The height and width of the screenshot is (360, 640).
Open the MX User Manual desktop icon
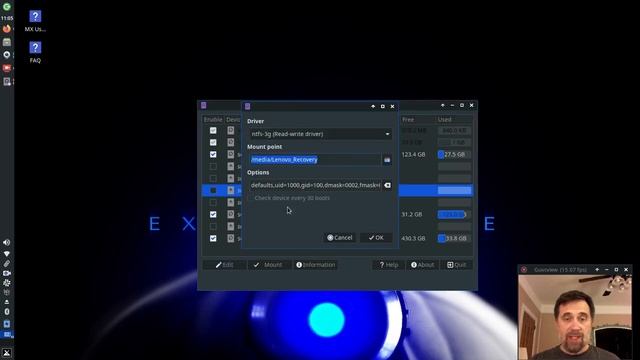click(x=35, y=20)
